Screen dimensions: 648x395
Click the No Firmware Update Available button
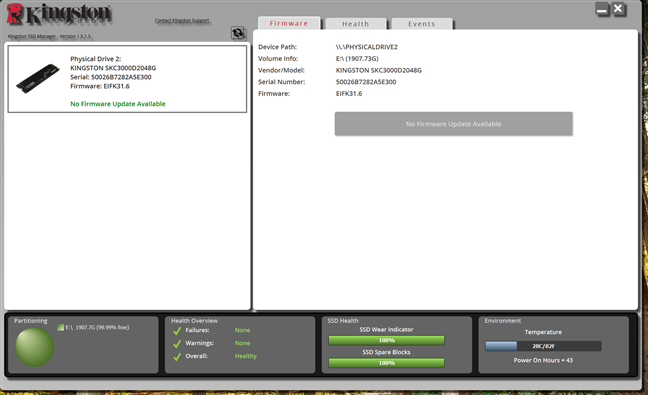pos(453,124)
